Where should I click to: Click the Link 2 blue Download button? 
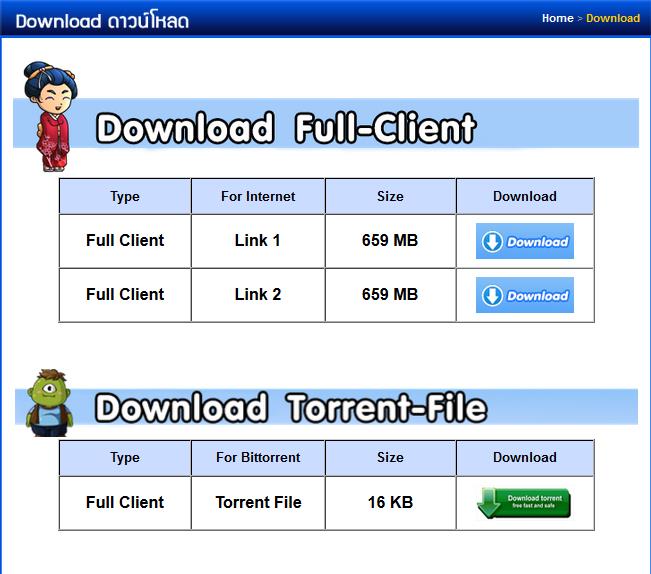525,295
